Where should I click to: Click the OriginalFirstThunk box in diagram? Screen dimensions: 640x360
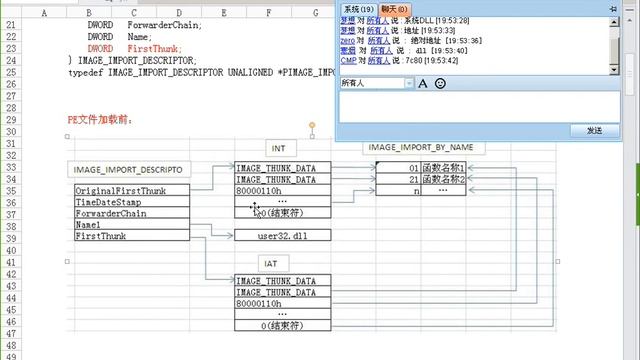[132, 191]
